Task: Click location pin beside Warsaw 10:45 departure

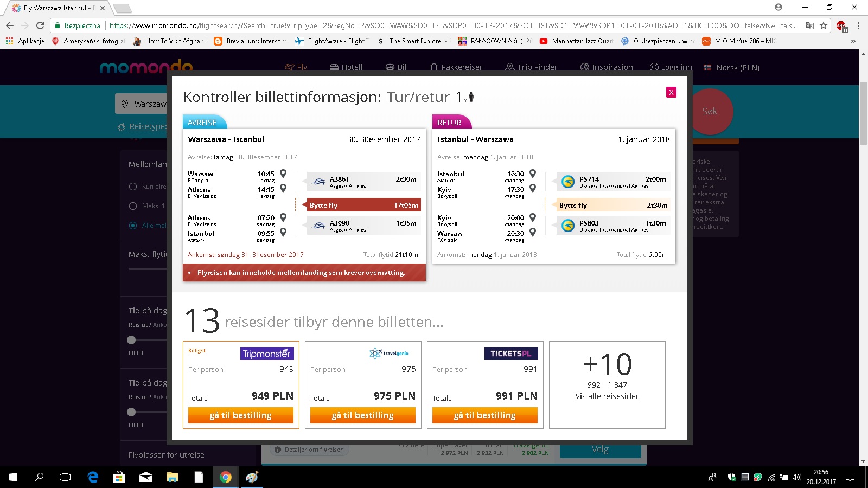Action: point(283,174)
